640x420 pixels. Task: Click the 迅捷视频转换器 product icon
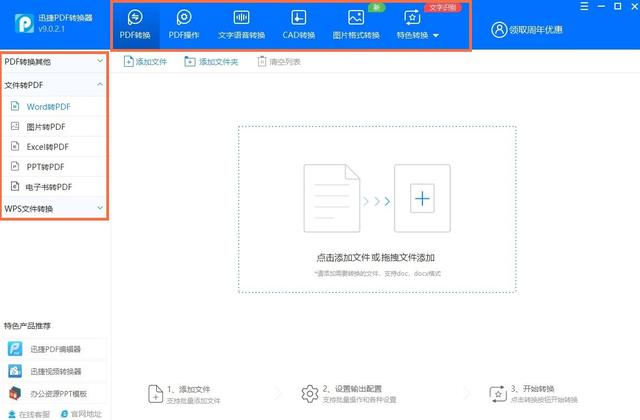tap(15, 371)
